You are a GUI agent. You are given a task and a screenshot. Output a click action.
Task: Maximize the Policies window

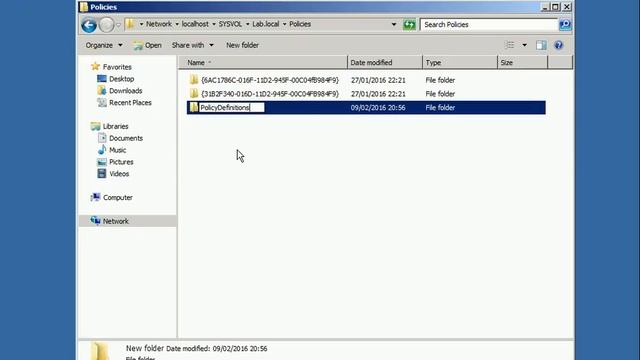[556, 7]
